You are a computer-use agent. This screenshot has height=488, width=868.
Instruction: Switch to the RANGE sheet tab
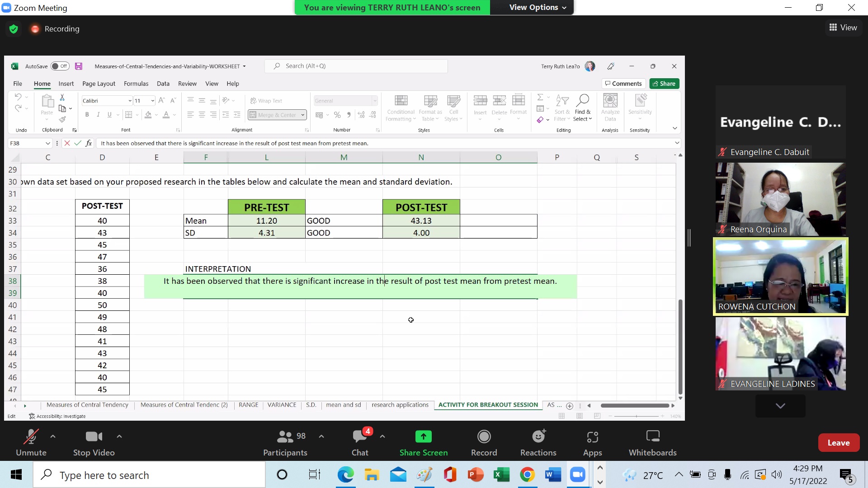click(248, 405)
